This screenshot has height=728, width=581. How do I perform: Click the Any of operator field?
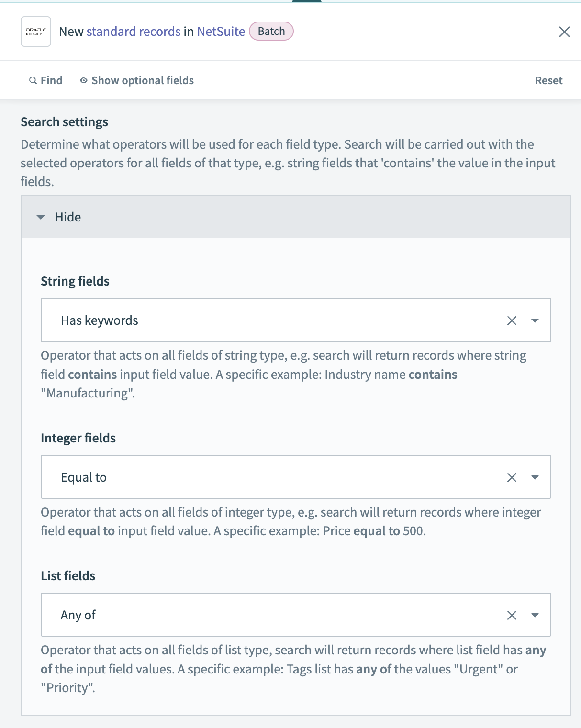(x=239, y=615)
